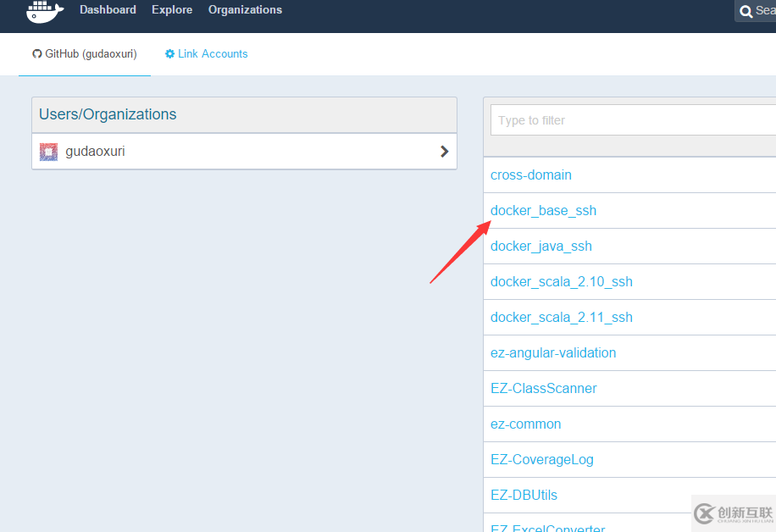Select EZ-DBUtils repository
The image size is (776, 532).
524,496
